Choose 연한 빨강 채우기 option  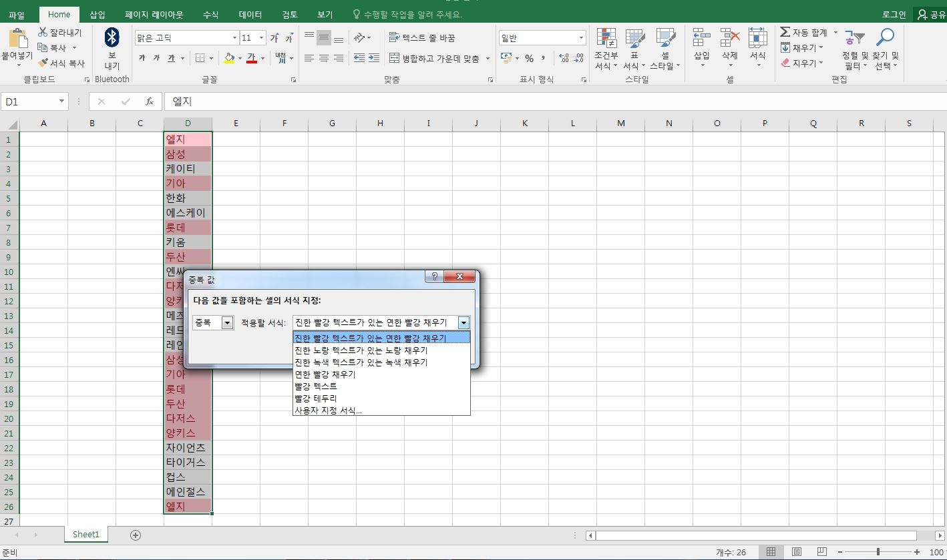pyautogui.click(x=381, y=374)
